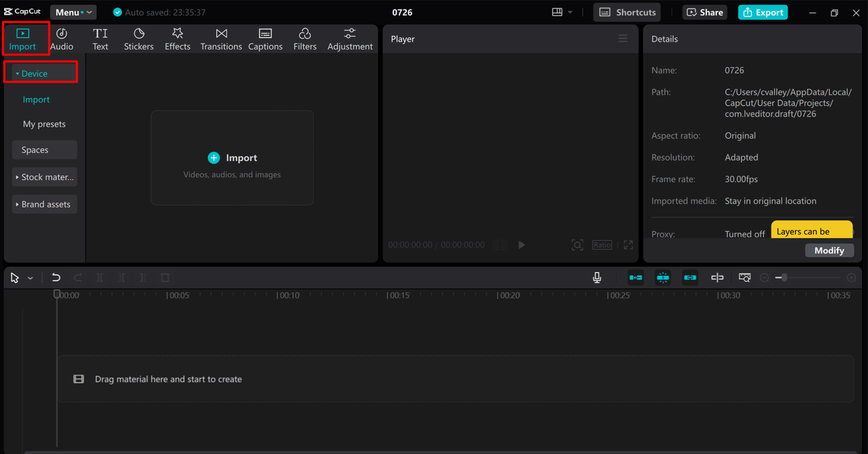
Task: Open the layout switcher icon
Action: tap(557, 12)
